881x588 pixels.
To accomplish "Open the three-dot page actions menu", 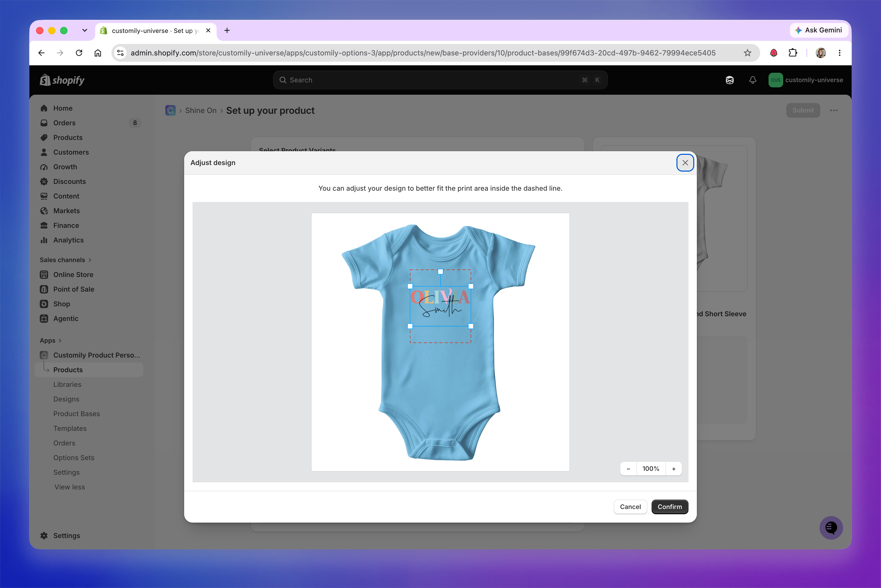I will pyautogui.click(x=834, y=110).
